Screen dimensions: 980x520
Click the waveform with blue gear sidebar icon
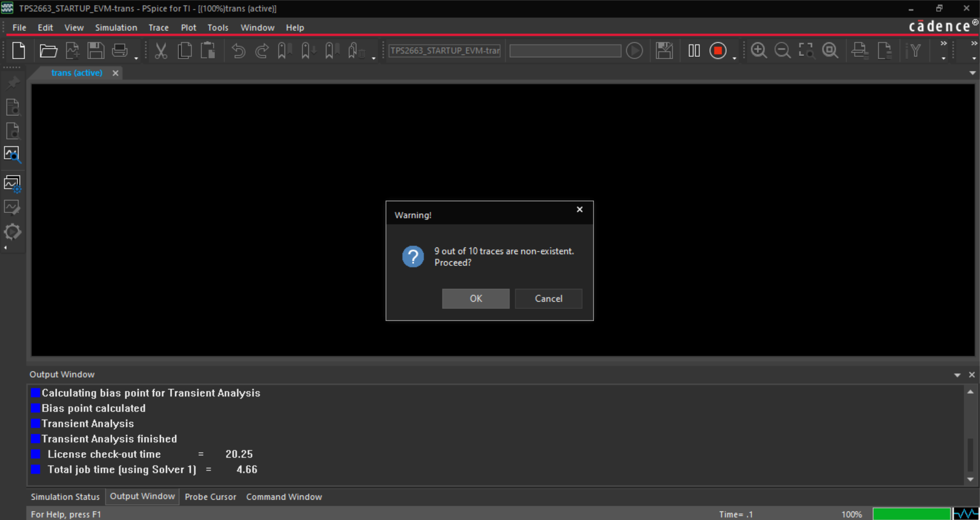[13, 184]
